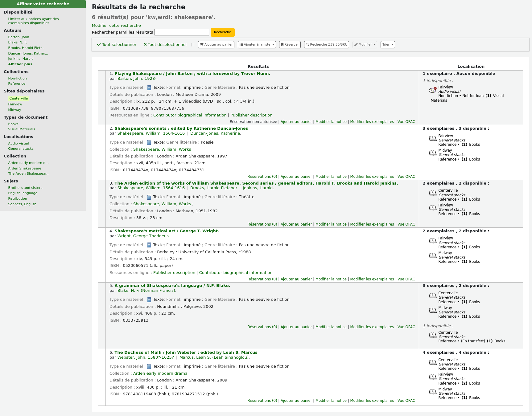Deselect all with Tout désélectionner
This screenshot has height=416, width=532.
tap(165, 45)
